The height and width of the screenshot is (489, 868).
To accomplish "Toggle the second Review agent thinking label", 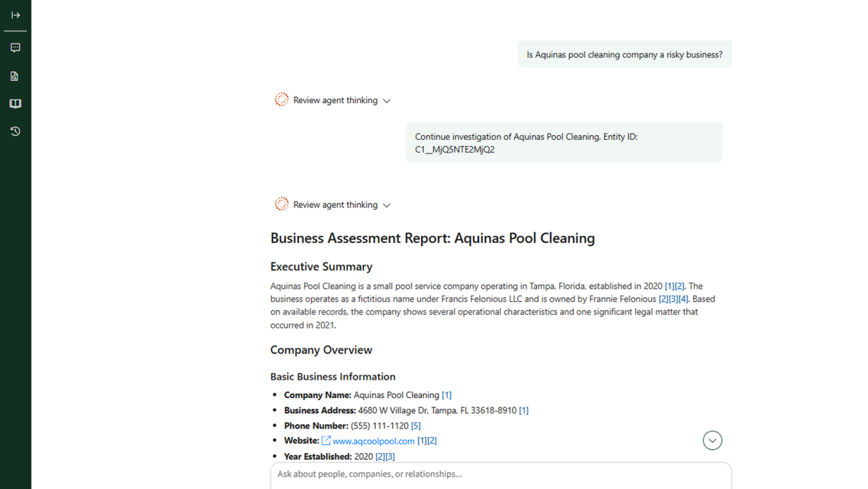I will [335, 205].
